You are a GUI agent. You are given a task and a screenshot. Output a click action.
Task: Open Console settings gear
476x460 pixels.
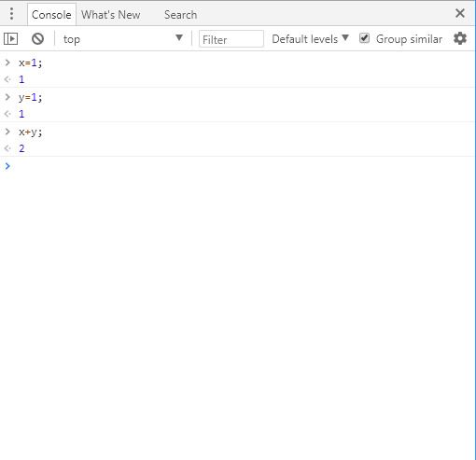pyautogui.click(x=460, y=38)
